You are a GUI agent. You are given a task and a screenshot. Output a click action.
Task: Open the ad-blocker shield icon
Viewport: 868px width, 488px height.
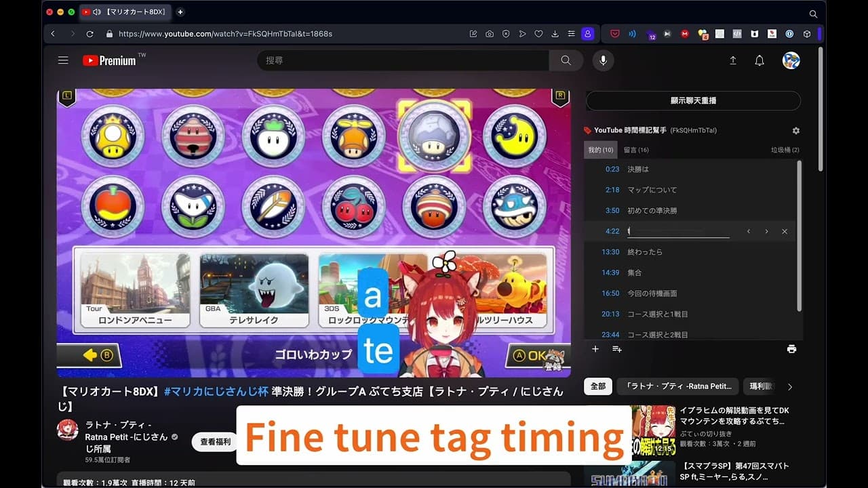click(x=506, y=33)
